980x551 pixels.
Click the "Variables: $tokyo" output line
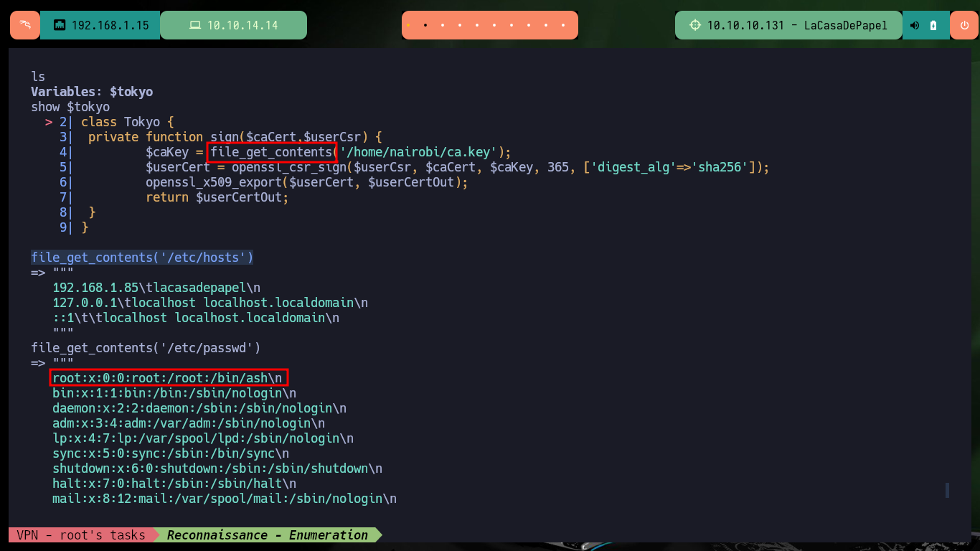click(92, 92)
